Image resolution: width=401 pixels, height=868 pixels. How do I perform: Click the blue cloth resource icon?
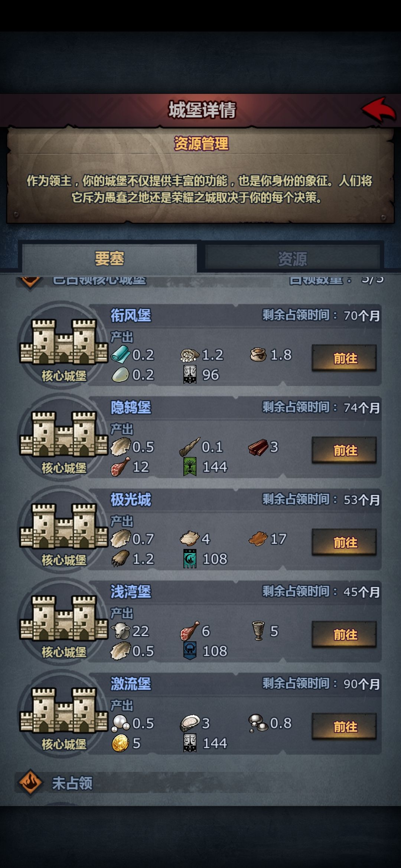point(121,354)
